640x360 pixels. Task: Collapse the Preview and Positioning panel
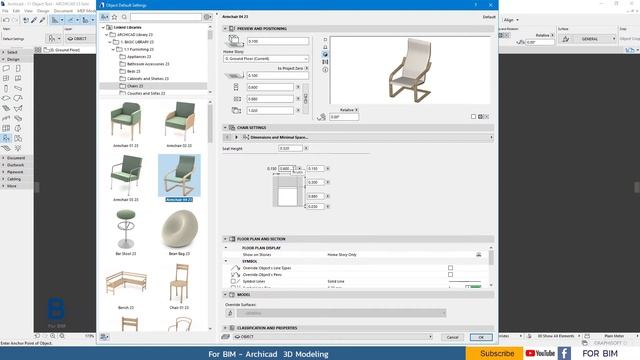[225, 29]
